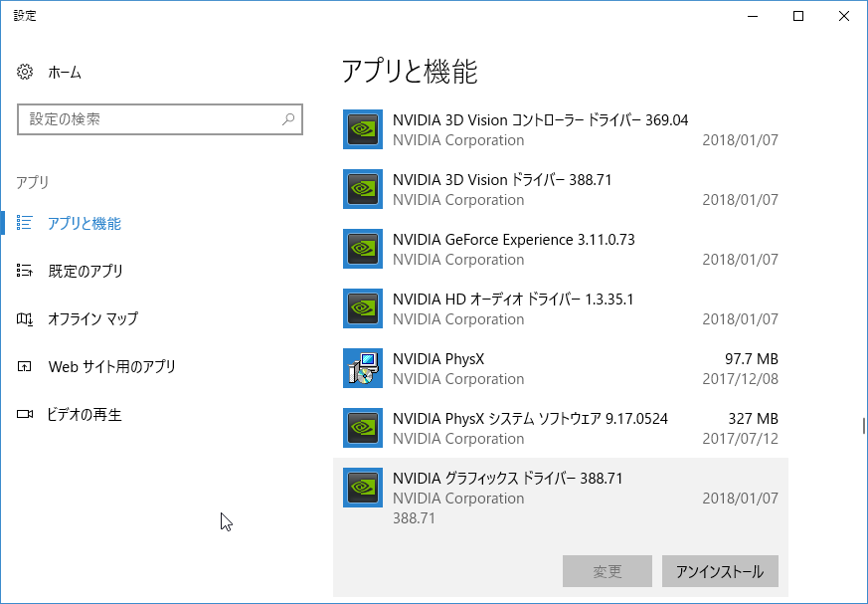The image size is (868, 604).
Task: Click the search magnifier icon
Action: pos(288,119)
